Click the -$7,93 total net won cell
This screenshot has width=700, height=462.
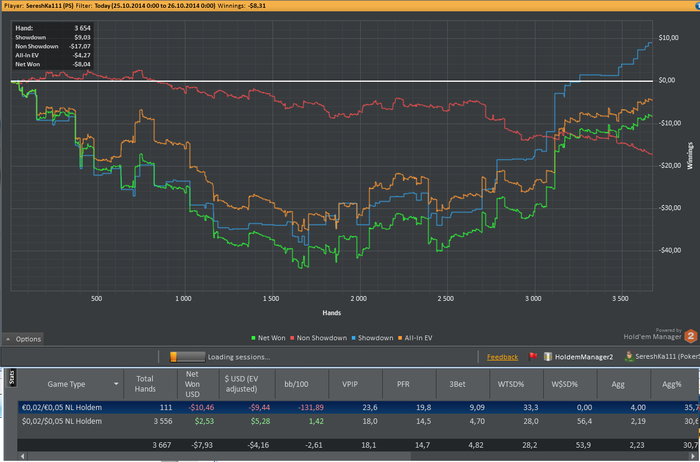(x=203, y=445)
